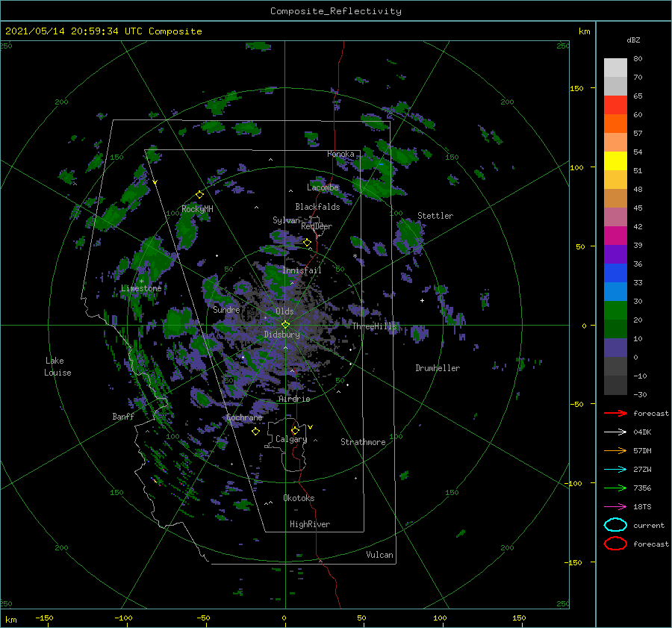
Task: Pick the bright green swatch in dBZ scale
Action: click(x=615, y=311)
